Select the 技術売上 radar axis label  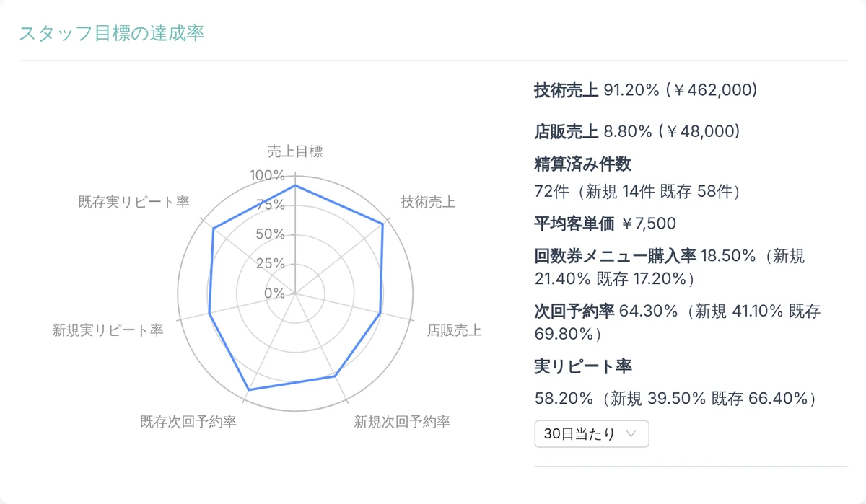point(428,203)
